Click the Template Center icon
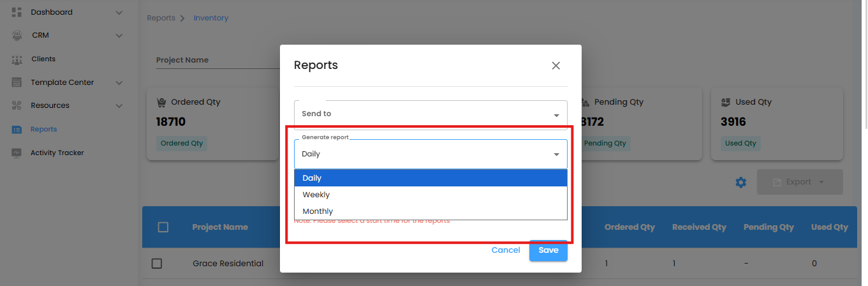Screen dimensions: 868x286 17,82
